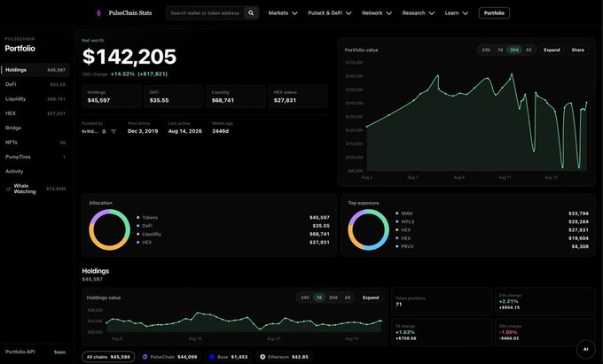Expand the Holdings value chart
The image size is (603, 364).
point(371,298)
